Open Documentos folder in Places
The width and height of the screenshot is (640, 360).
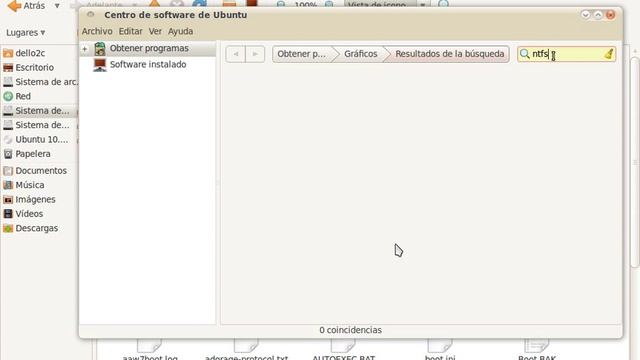(35, 171)
